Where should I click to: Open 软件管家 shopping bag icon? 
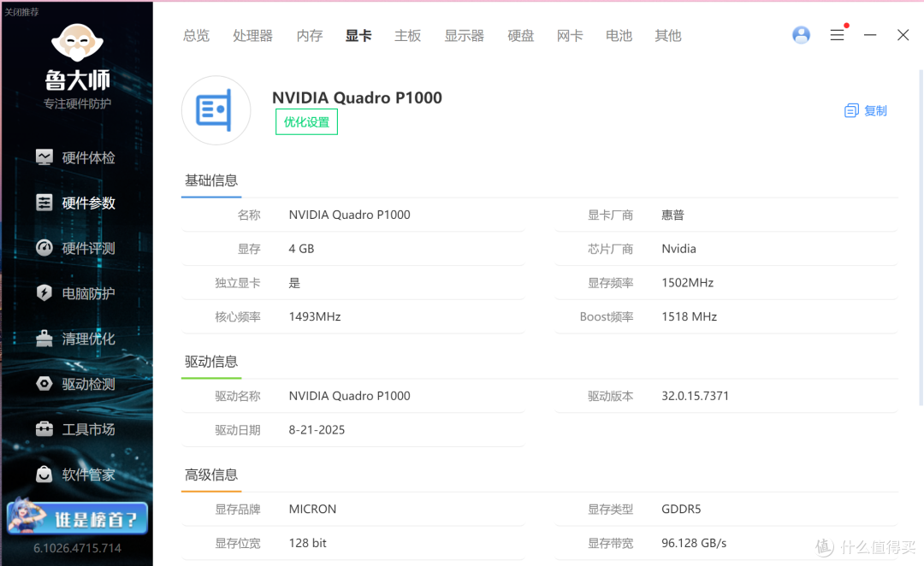44,475
